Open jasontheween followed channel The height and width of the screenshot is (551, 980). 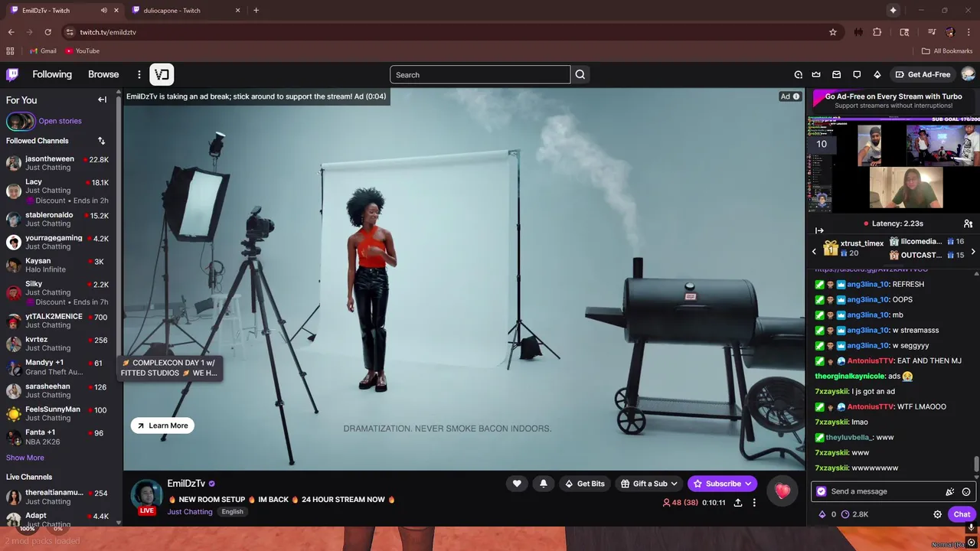[58, 163]
